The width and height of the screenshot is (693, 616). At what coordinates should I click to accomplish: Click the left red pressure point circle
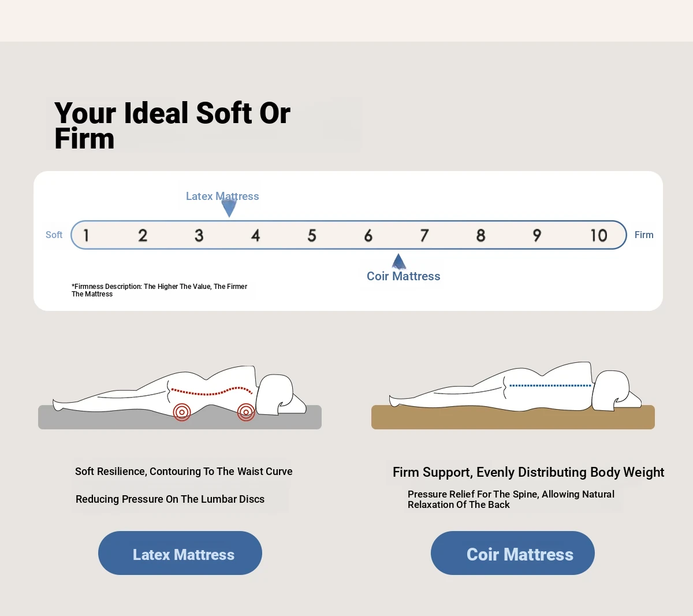[182, 412]
